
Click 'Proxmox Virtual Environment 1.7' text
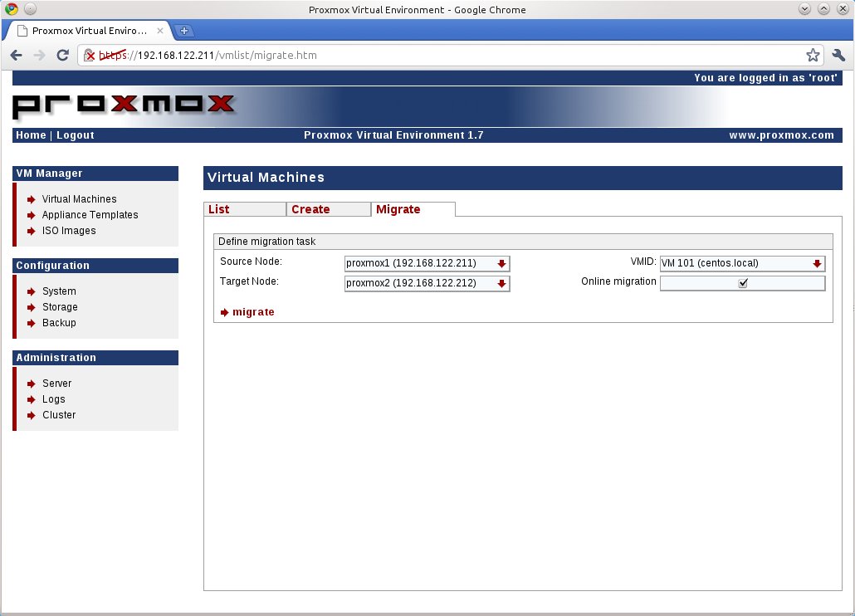[393, 135]
